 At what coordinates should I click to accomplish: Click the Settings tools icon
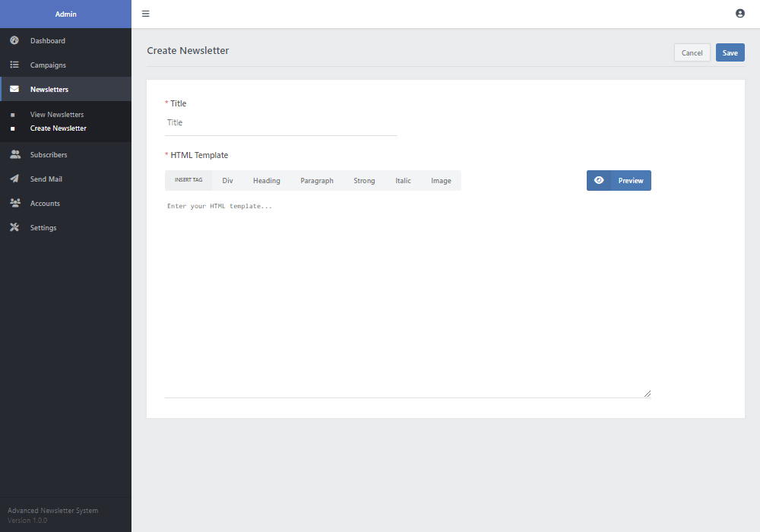(x=14, y=227)
